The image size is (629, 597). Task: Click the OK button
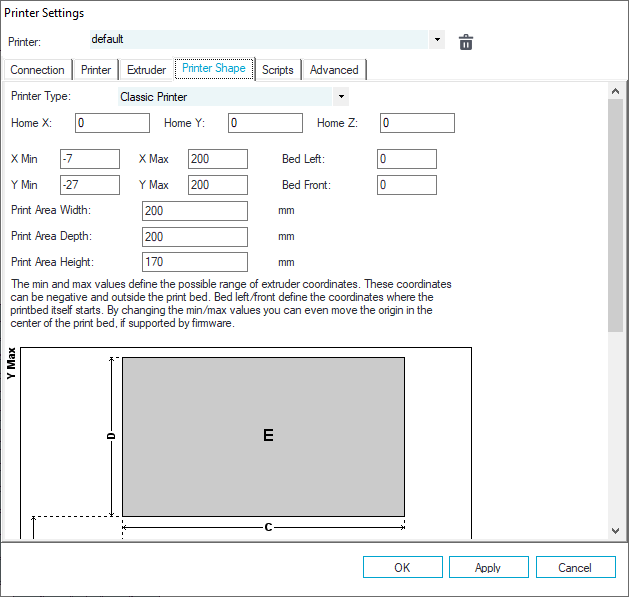[x=403, y=567]
